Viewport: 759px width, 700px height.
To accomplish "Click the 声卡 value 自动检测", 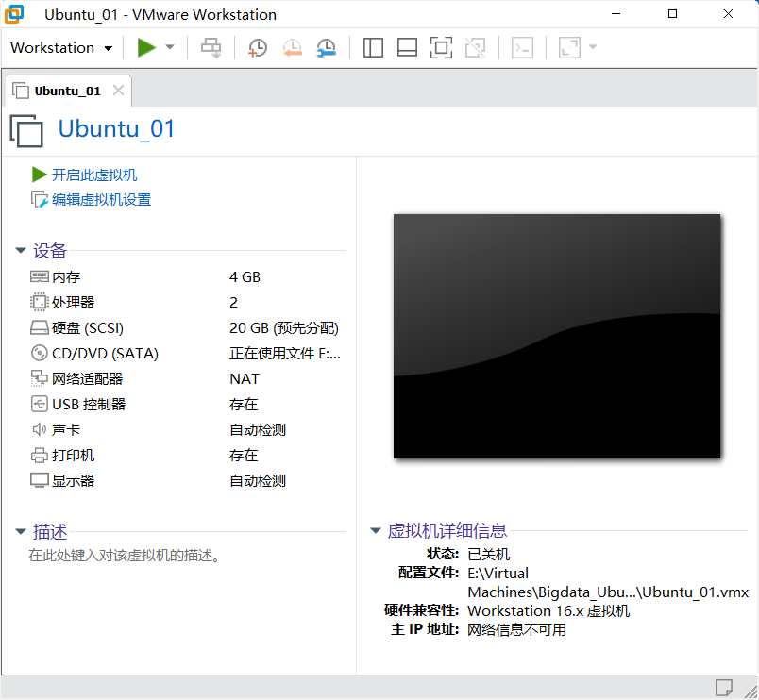I will pos(258,430).
